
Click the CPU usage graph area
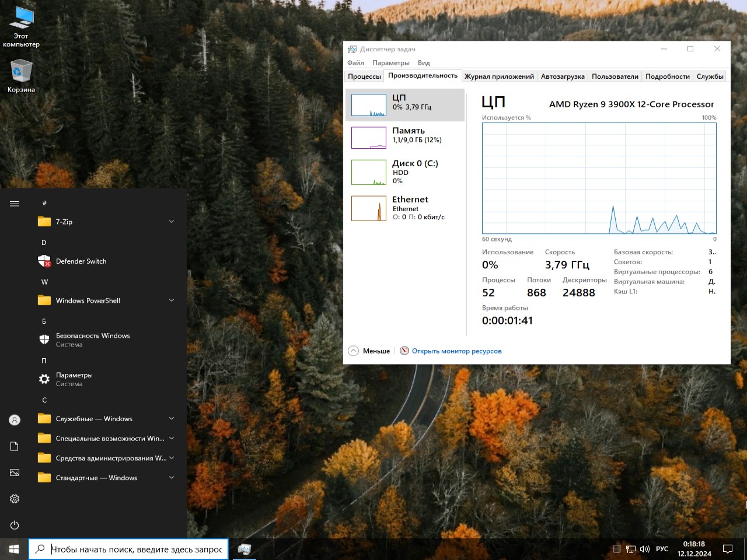[x=599, y=178]
